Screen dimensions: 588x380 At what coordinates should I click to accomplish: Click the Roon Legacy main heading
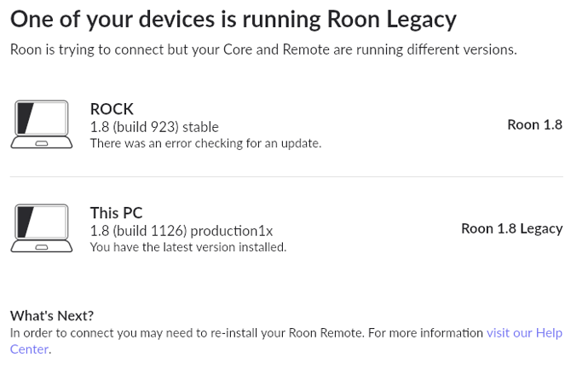coord(233,20)
